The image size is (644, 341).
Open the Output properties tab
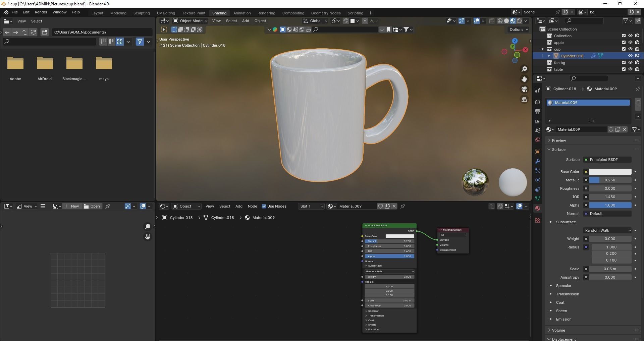[x=538, y=112]
